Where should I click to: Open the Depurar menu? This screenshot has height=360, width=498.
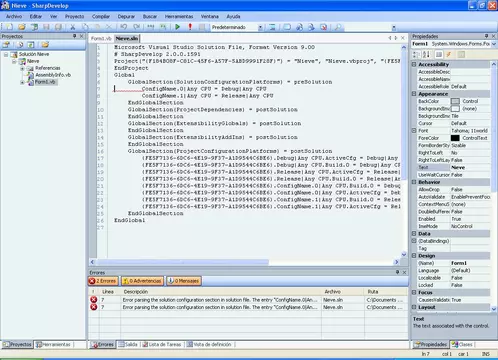coord(126,16)
